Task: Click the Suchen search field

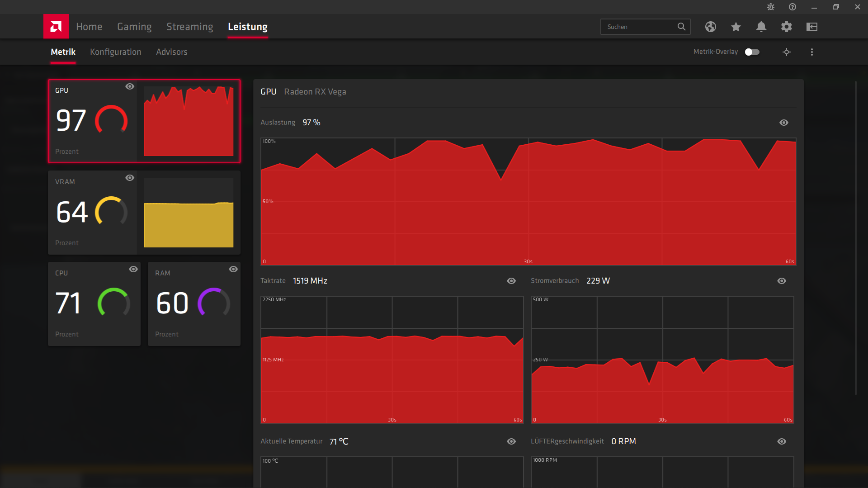Action: 645,27
